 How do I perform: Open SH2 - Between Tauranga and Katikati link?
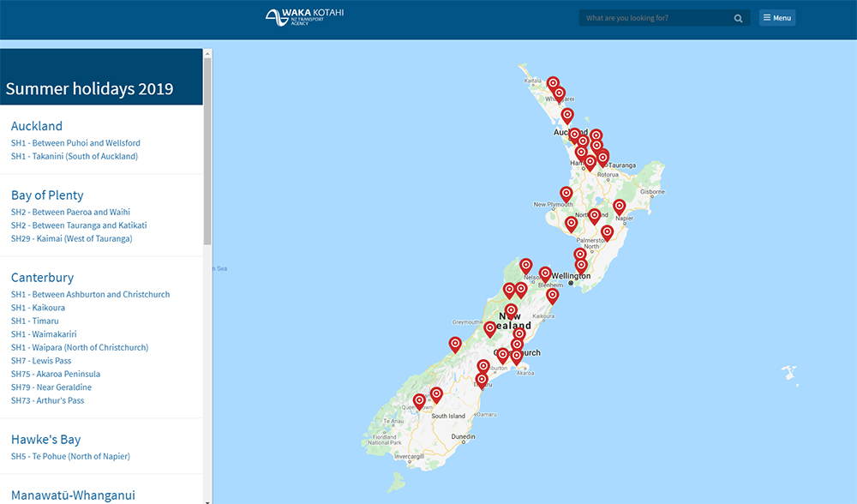(x=79, y=225)
